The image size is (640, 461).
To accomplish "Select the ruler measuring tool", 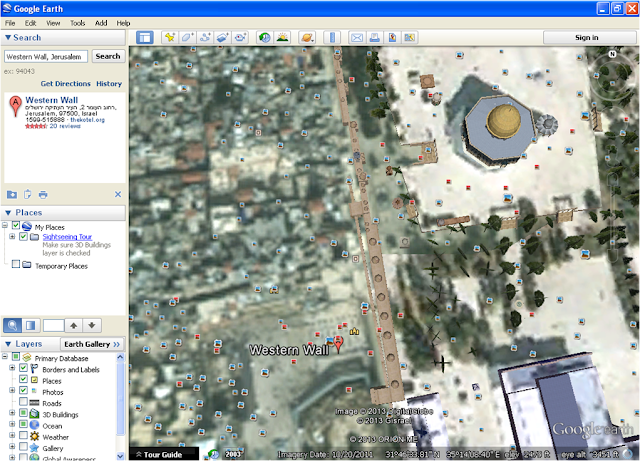I will (x=332, y=38).
